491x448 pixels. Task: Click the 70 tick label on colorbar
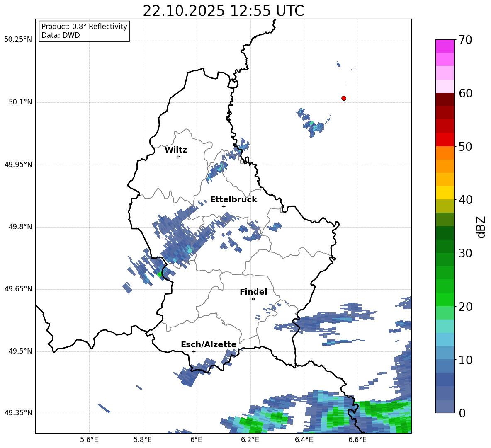coord(465,40)
